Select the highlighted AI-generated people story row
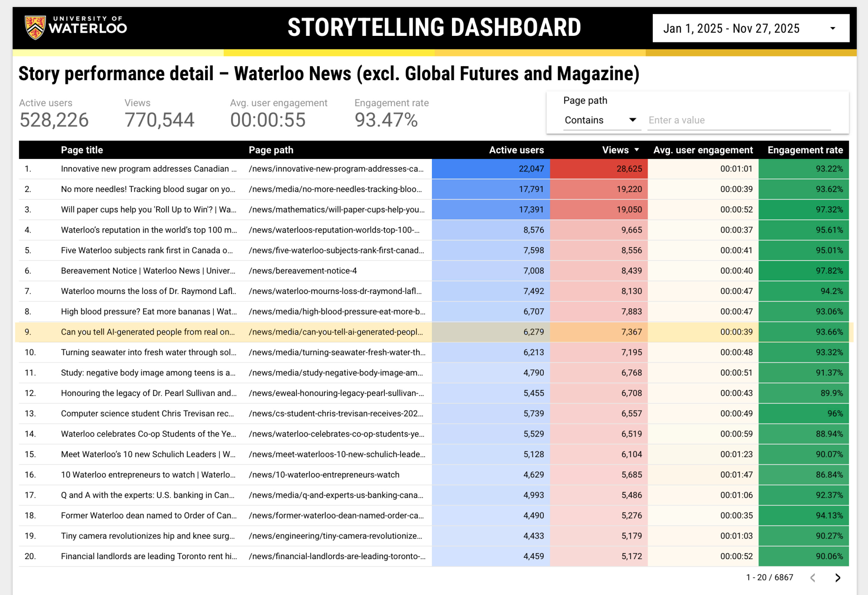868x595 pixels. pos(148,332)
